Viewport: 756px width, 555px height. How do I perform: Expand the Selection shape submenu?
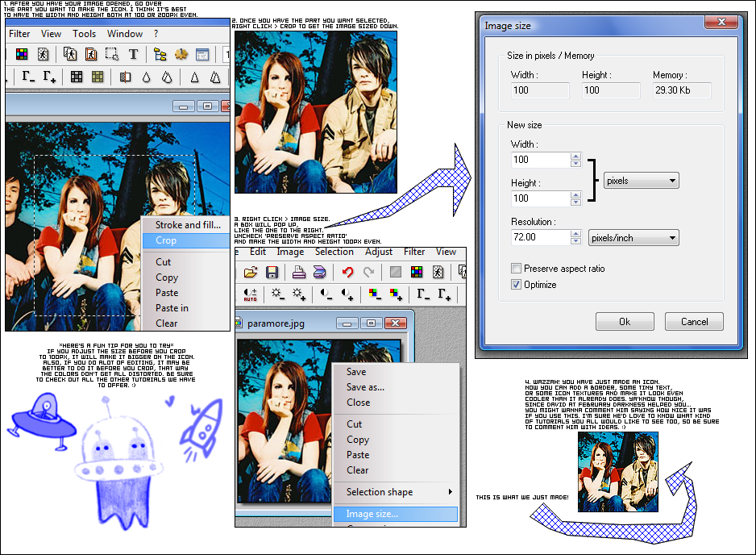tap(396, 492)
